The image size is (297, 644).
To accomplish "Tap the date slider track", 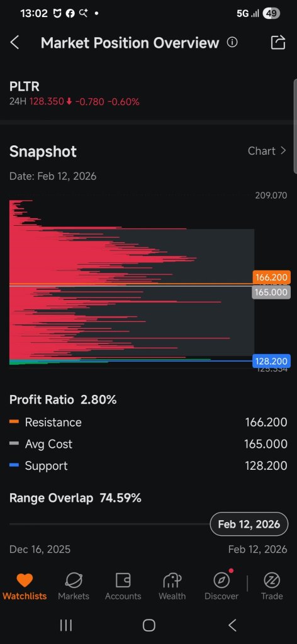I will [109, 524].
